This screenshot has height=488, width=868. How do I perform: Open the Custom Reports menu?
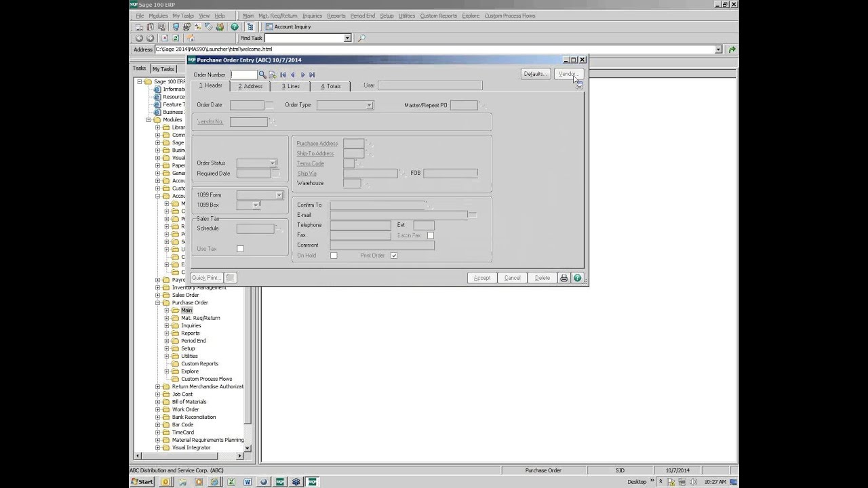438,16
